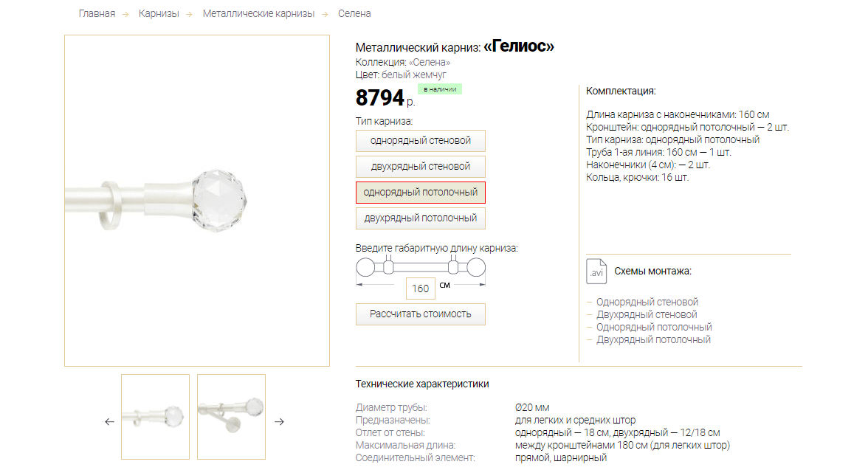Viewport: 868px width, 470px height.
Task: Go to Главная breadcrumb link
Action: (97, 13)
